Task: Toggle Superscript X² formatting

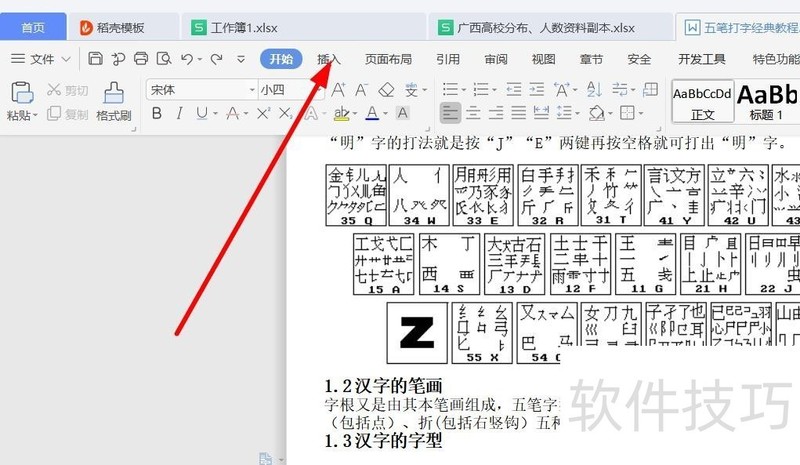Action: 263,113
